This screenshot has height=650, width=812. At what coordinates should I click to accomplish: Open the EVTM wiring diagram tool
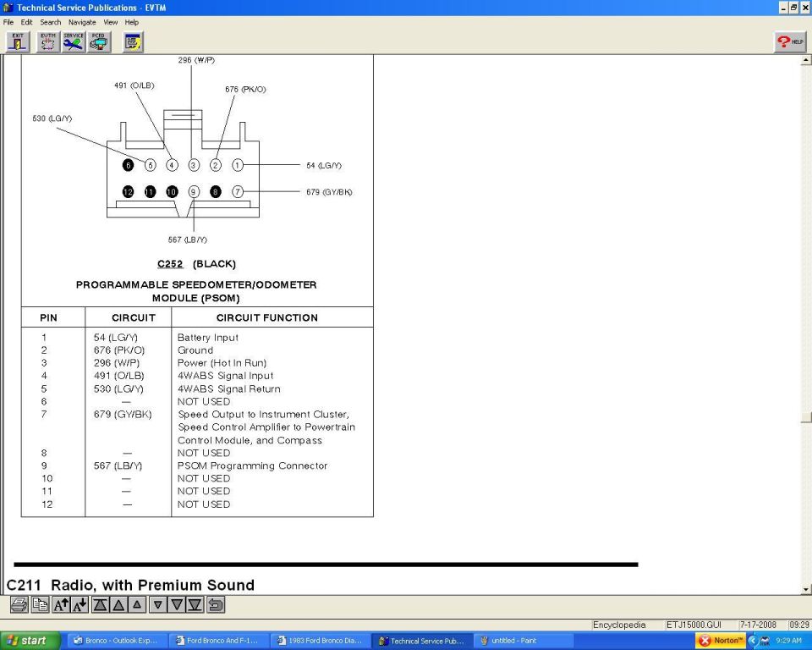(x=47, y=42)
